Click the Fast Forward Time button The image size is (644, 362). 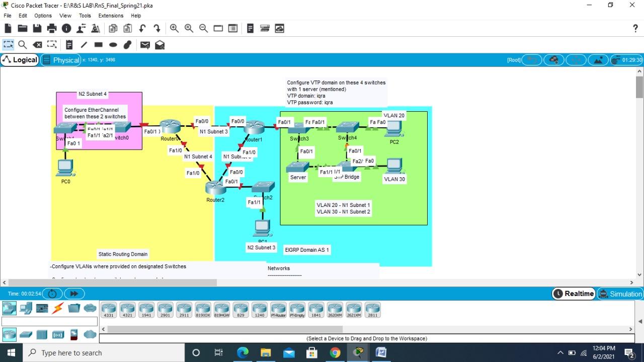click(x=74, y=294)
